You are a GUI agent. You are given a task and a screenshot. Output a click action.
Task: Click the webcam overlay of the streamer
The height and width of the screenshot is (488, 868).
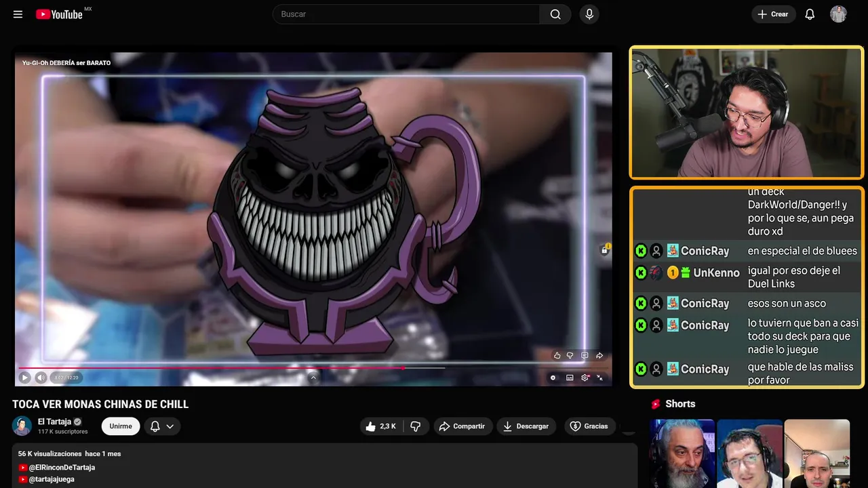click(x=747, y=113)
